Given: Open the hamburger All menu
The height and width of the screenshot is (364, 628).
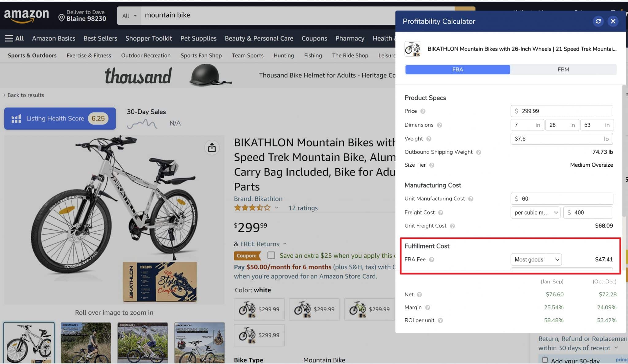Looking at the screenshot, I should [x=14, y=38].
